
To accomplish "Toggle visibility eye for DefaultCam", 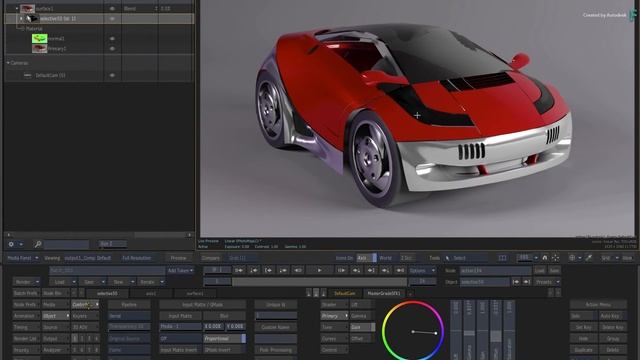I will coord(112,76).
